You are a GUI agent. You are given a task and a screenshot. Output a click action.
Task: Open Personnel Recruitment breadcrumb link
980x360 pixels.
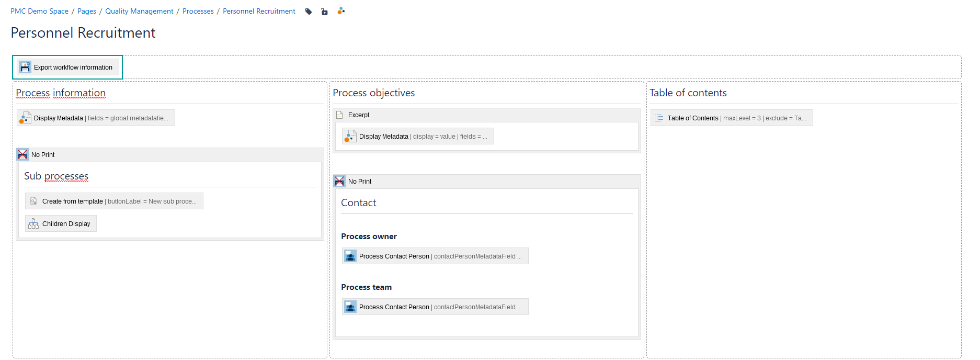[x=259, y=11]
